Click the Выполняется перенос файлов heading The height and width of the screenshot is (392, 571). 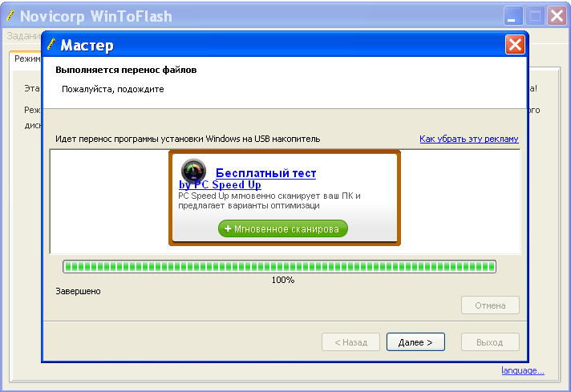[x=126, y=70]
